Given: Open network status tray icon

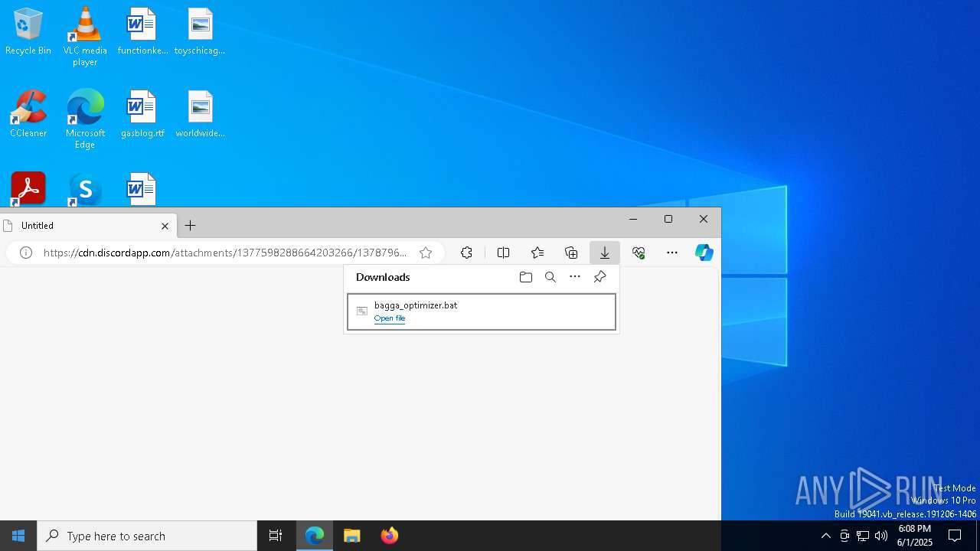Looking at the screenshot, I should click(863, 536).
